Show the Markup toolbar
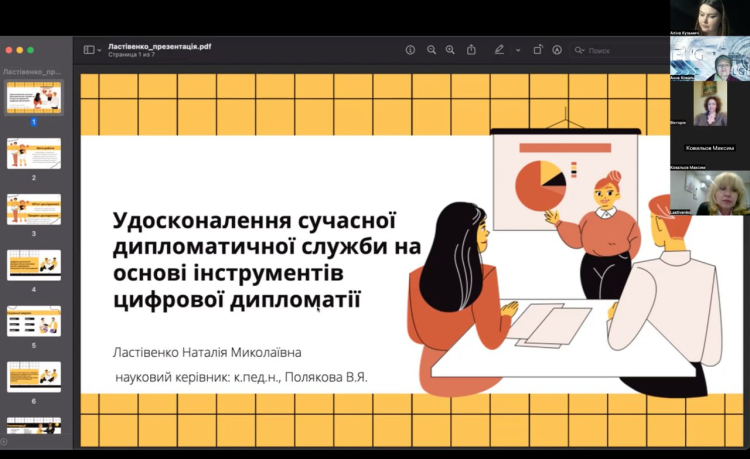750x459 pixels. [x=556, y=50]
